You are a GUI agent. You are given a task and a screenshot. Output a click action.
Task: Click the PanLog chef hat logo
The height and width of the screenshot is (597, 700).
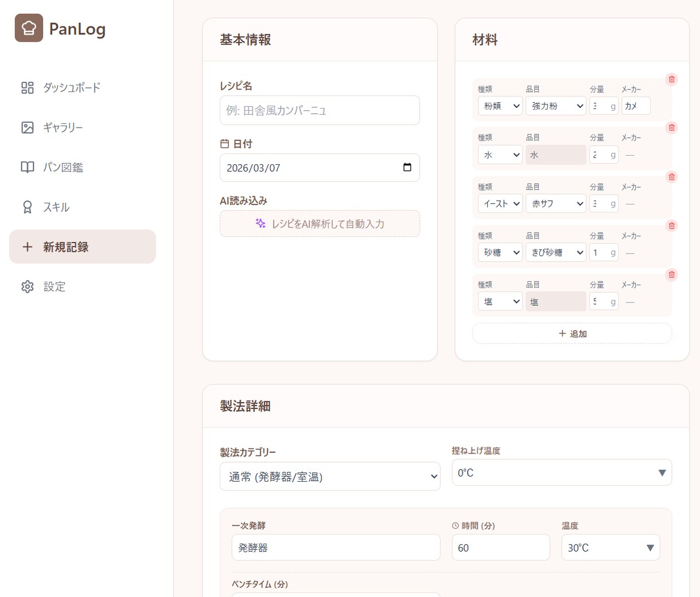(29, 28)
